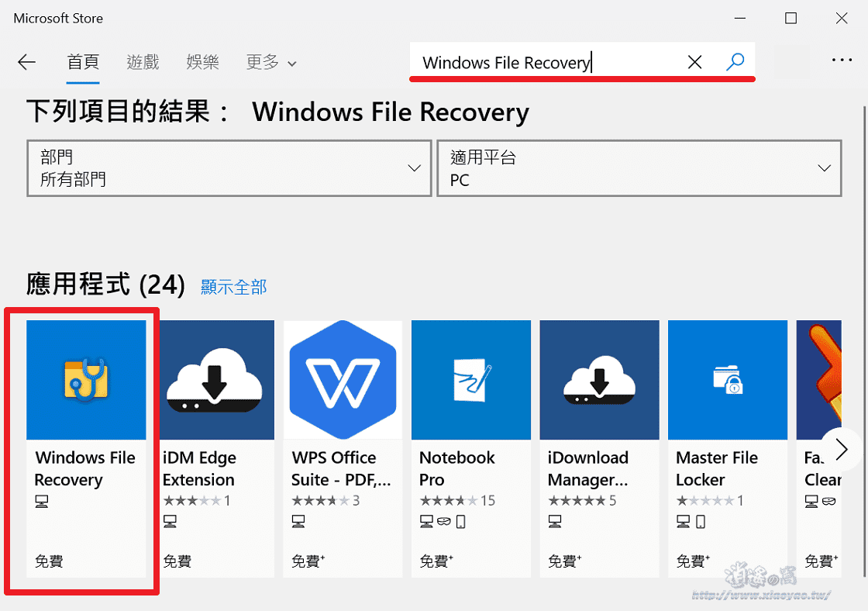Click the Notebook Pro title
868x611 pixels.
457,468
